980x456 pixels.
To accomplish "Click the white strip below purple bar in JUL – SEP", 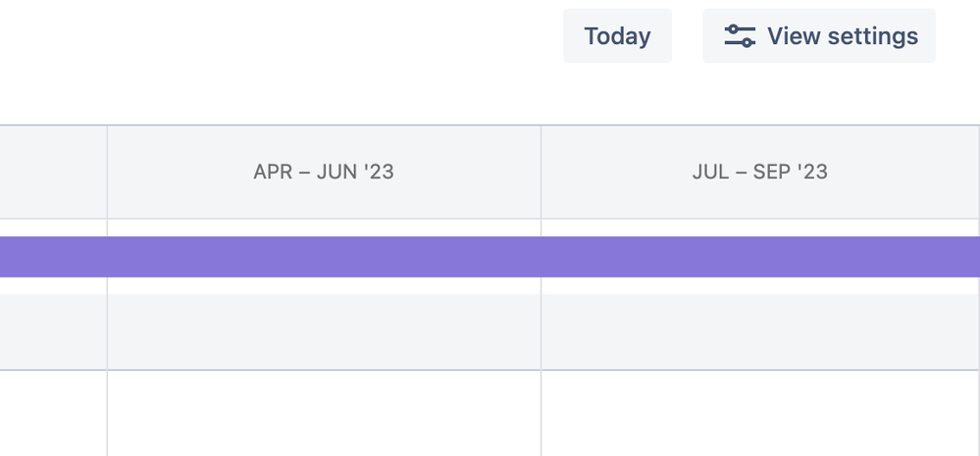I will click(x=760, y=285).
